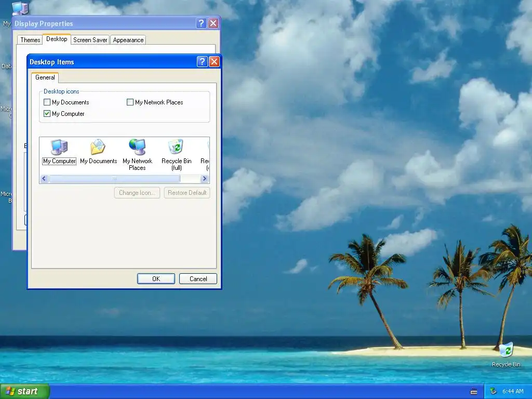Click the Display Properties help button

[201, 23]
